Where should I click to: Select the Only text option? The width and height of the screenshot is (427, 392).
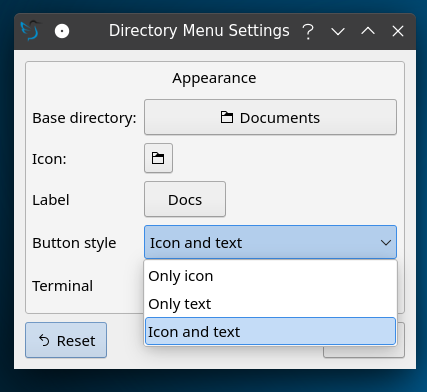coord(270,304)
